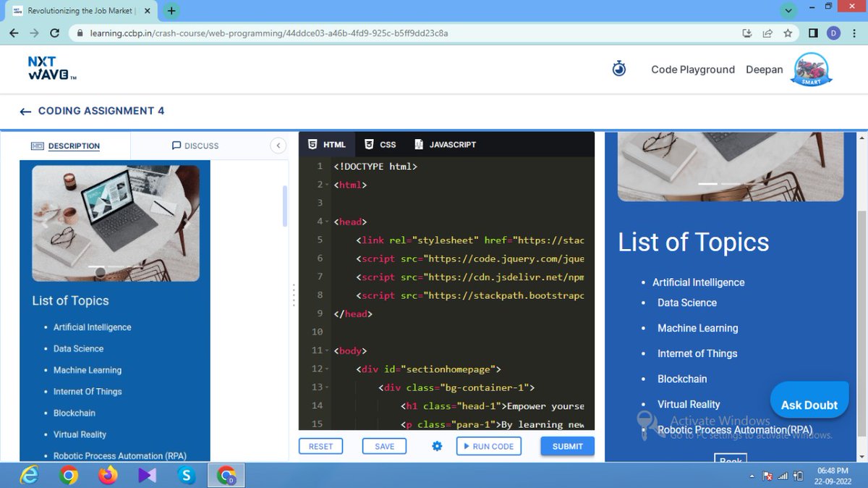Screen dimensions: 868x488
Task: Click the NxtWave logo
Action: 53,69
